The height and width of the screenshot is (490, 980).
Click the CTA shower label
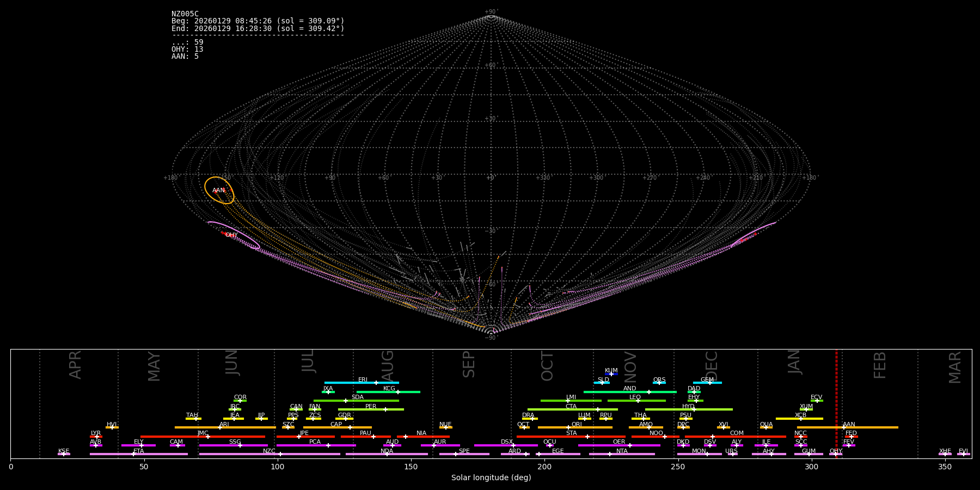571,407
